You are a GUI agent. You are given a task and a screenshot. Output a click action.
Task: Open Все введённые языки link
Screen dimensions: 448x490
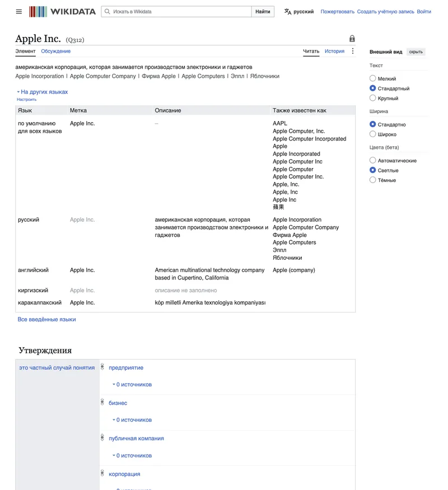click(x=46, y=319)
